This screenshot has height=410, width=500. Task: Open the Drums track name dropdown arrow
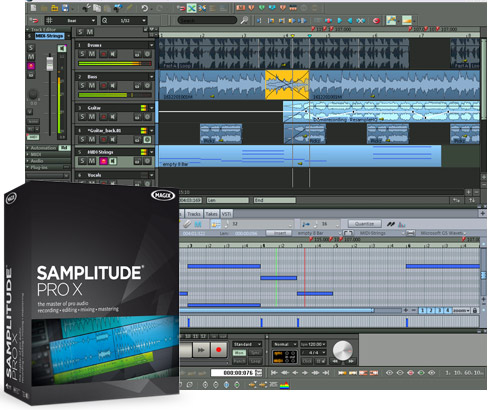152,45
